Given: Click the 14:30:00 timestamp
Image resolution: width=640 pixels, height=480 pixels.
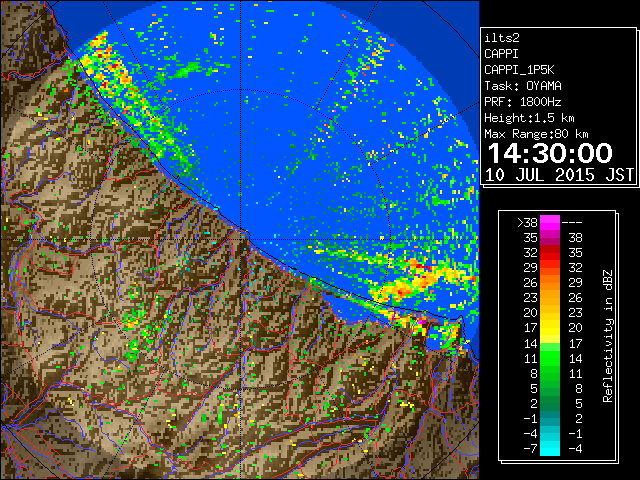Looking at the screenshot, I should (x=550, y=153).
